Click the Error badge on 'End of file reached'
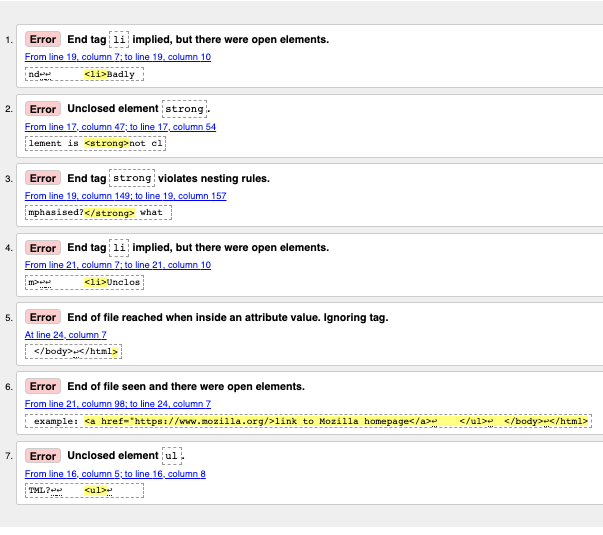This screenshot has height=535, width=603. point(43,317)
